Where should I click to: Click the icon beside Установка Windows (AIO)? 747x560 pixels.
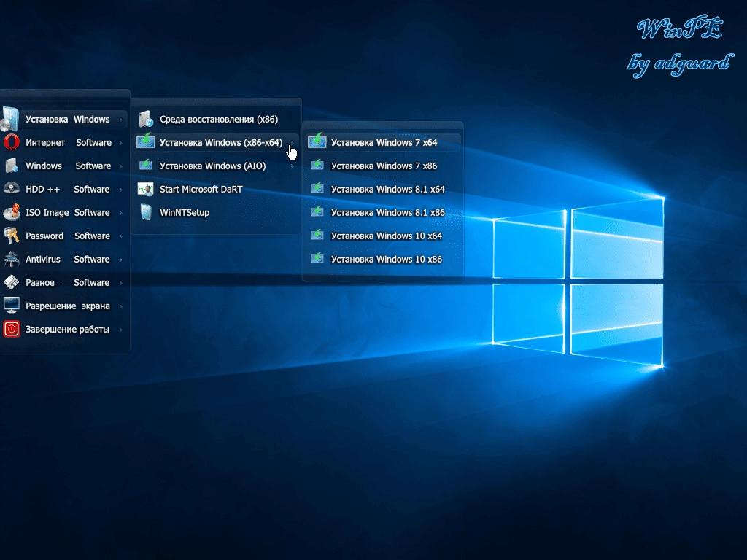point(146,166)
